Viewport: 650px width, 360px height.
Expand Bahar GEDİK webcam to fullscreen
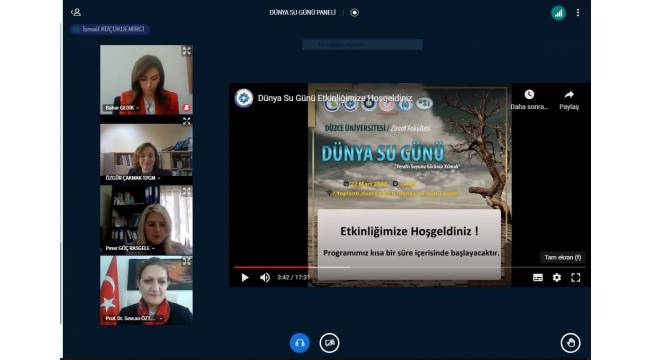[x=187, y=51]
